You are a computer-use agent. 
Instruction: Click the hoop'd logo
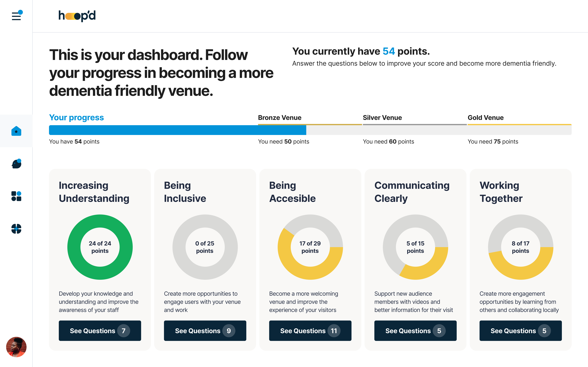coord(77,16)
